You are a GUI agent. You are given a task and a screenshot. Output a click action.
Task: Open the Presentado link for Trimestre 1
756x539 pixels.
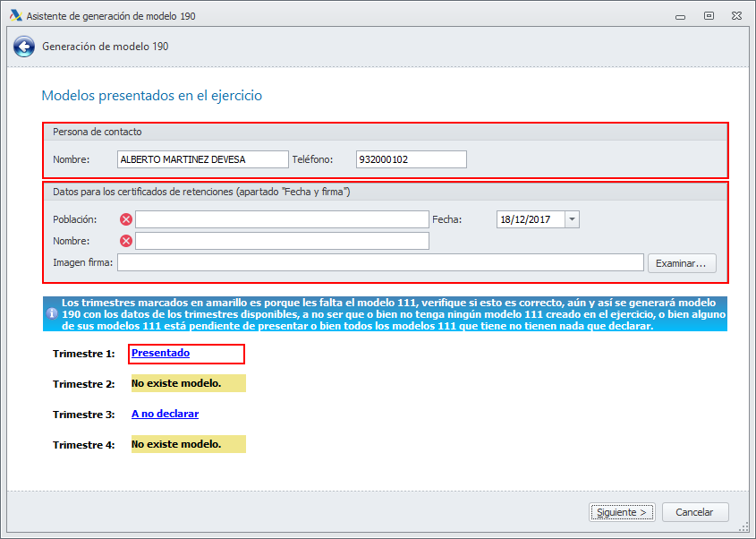pyautogui.click(x=160, y=353)
